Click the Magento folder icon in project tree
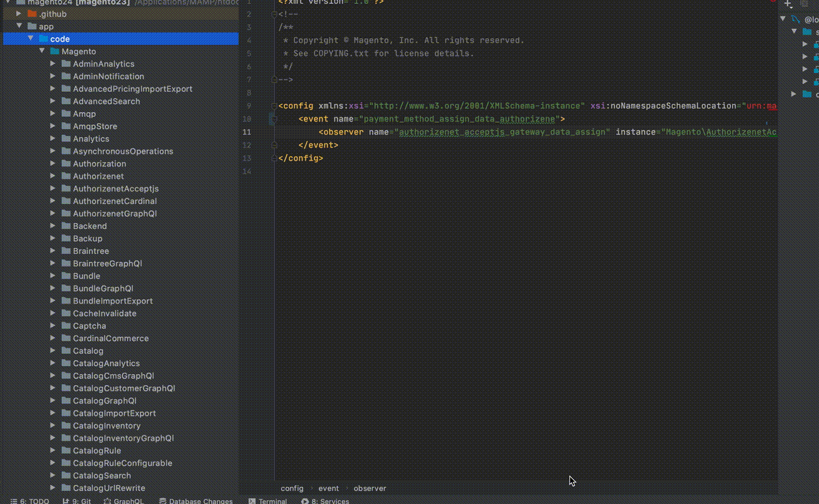This screenshot has width=819, height=504. [55, 51]
